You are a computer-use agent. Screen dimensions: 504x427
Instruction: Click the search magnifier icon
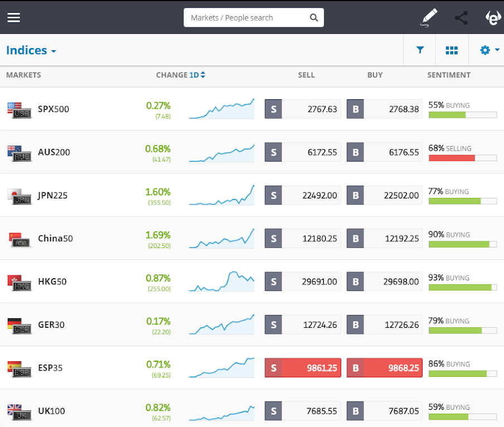tap(314, 18)
